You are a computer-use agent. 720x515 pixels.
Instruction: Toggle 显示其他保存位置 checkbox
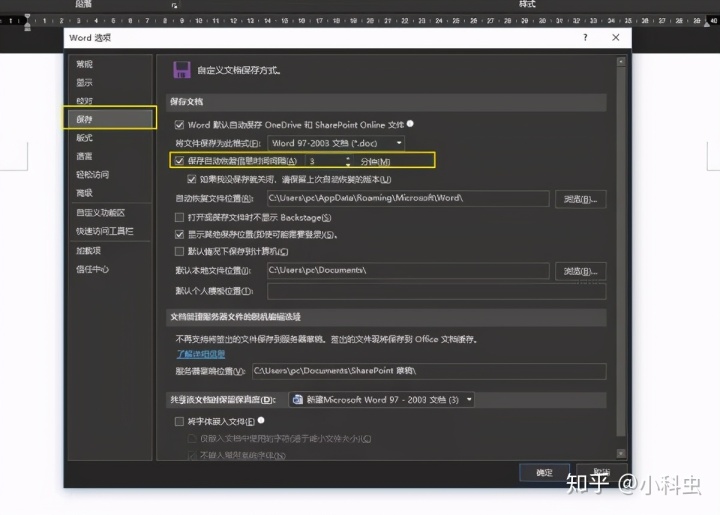click(x=179, y=235)
